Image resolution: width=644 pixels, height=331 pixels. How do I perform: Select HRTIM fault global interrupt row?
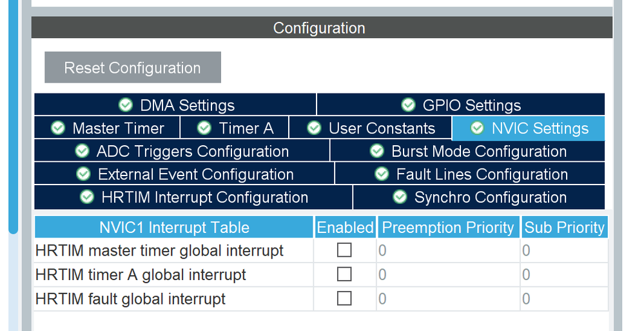click(321, 299)
